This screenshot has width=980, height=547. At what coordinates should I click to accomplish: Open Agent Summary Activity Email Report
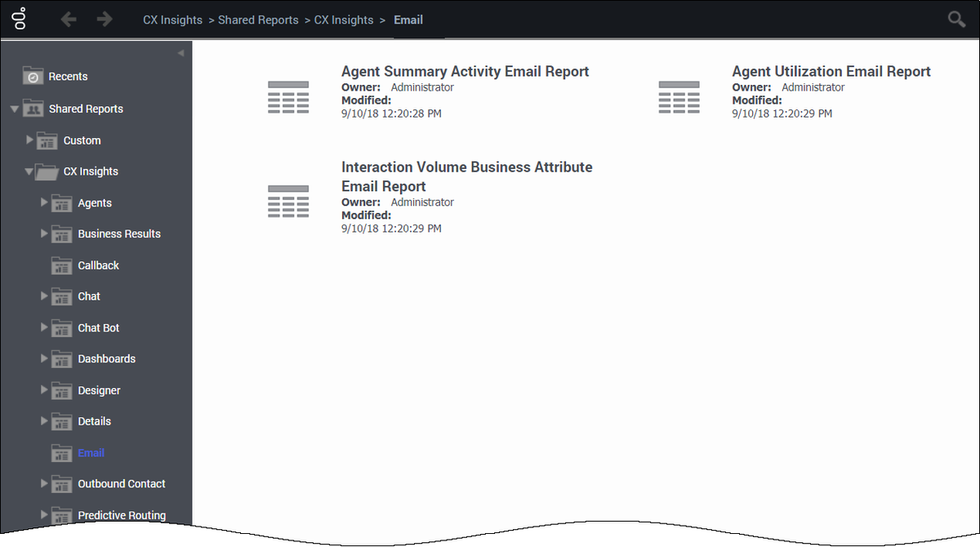[465, 72]
